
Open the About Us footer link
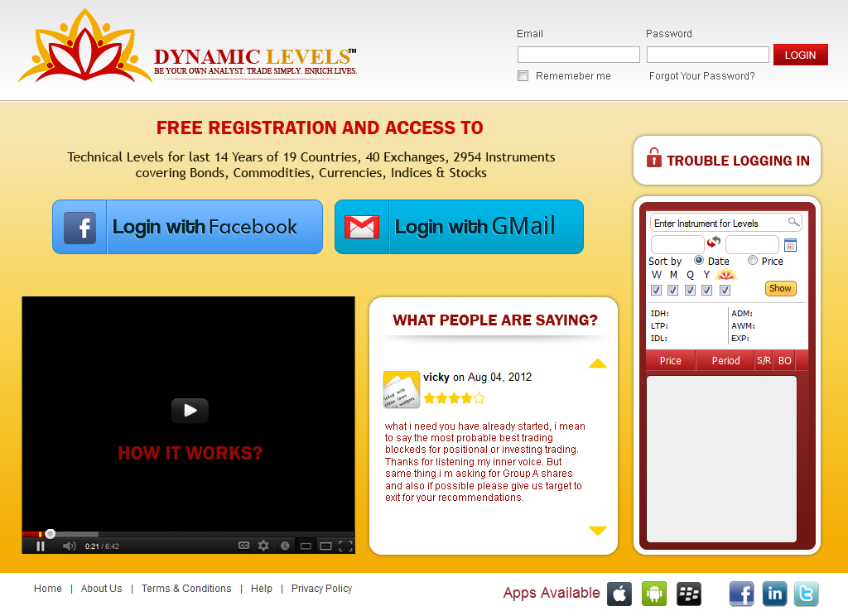click(x=102, y=589)
